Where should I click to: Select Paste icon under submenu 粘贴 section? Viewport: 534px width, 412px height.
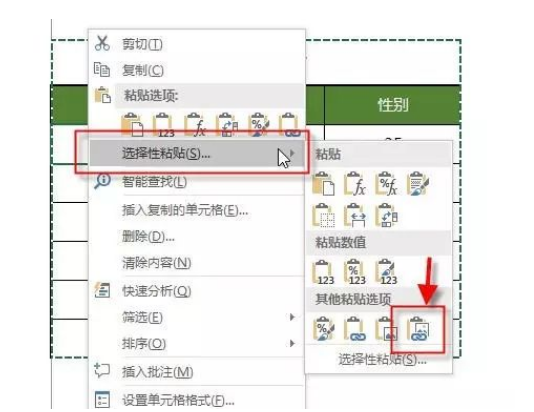pos(324,184)
